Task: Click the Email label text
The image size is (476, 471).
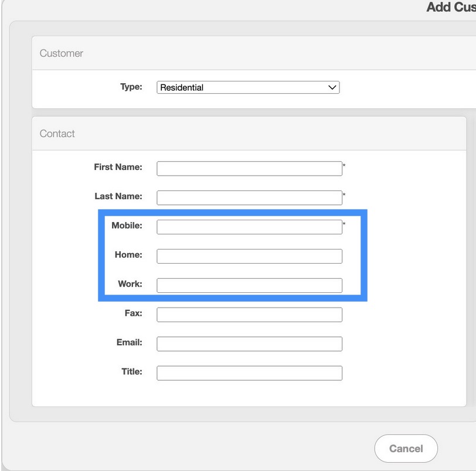Action: (x=129, y=343)
